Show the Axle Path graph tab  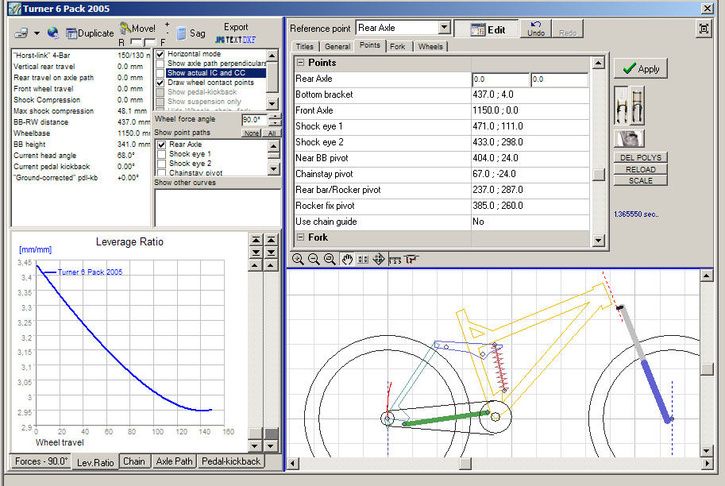click(x=174, y=461)
